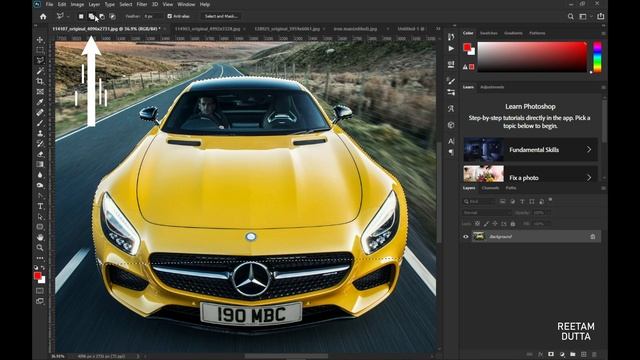Open the Image menu

coord(77,4)
